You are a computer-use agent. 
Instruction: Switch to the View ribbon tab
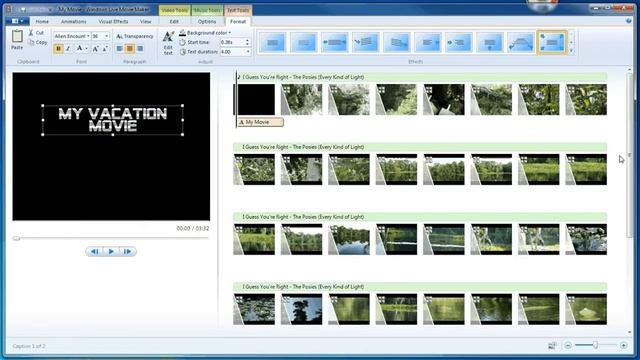pos(145,22)
